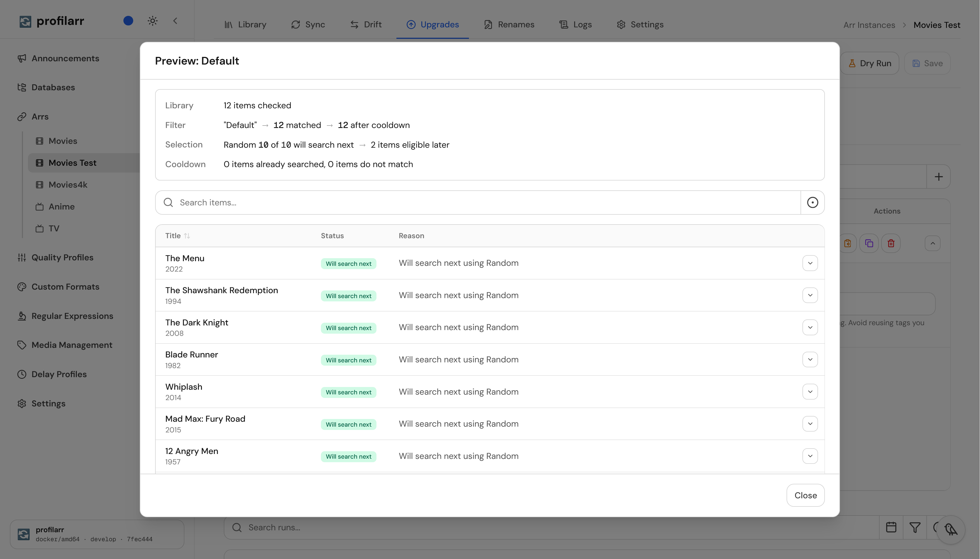Open the Renames tab
The width and height of the screenshot is (980, 559).
509,25
